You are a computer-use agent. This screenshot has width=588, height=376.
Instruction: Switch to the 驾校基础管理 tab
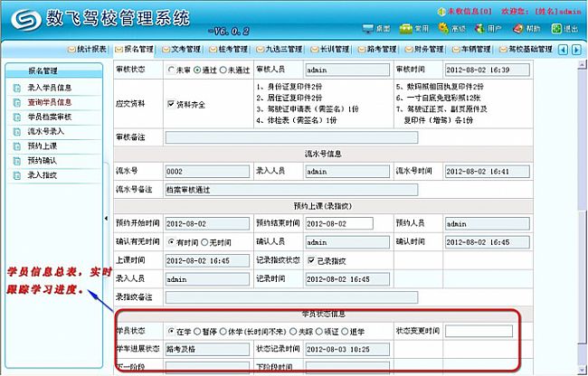526,49
